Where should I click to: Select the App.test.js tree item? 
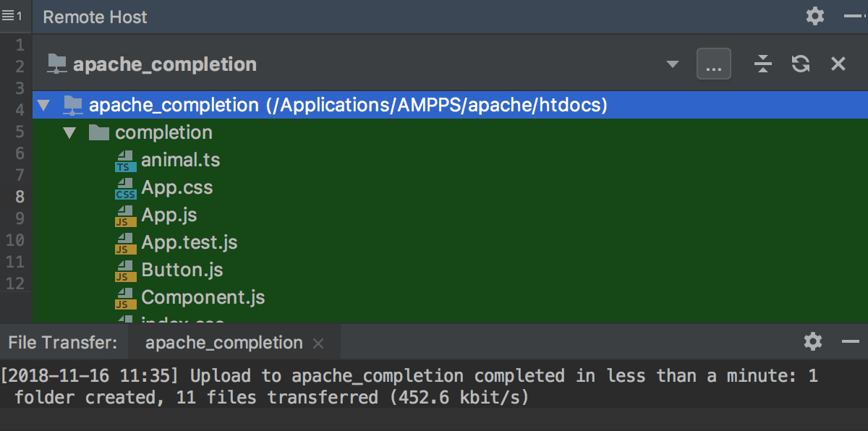point(189,242)
